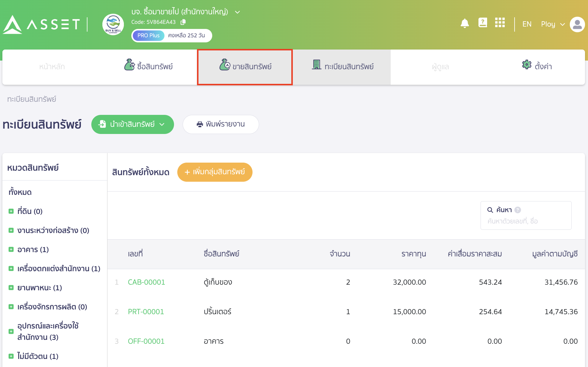
Task: Select the gear icon on ตั้งค่า tab
Action: (527, 64)
